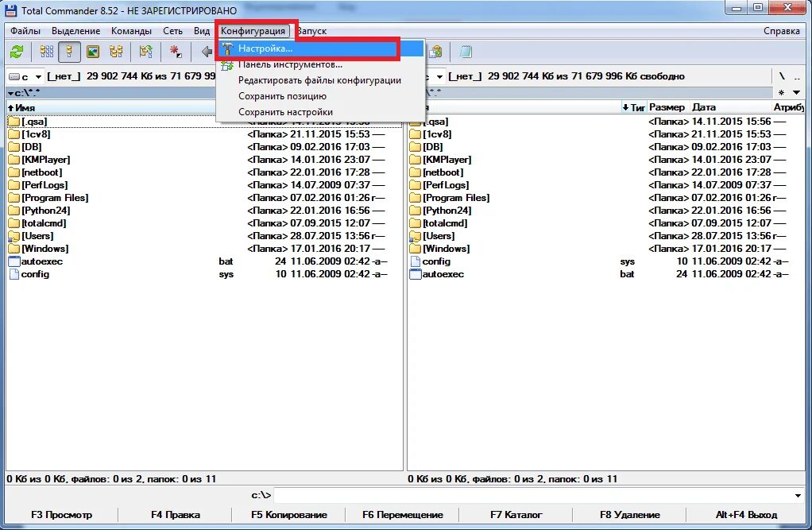812x530 pixels.
Task: Click the red star invert selection icon
Action: coord(176,52)
